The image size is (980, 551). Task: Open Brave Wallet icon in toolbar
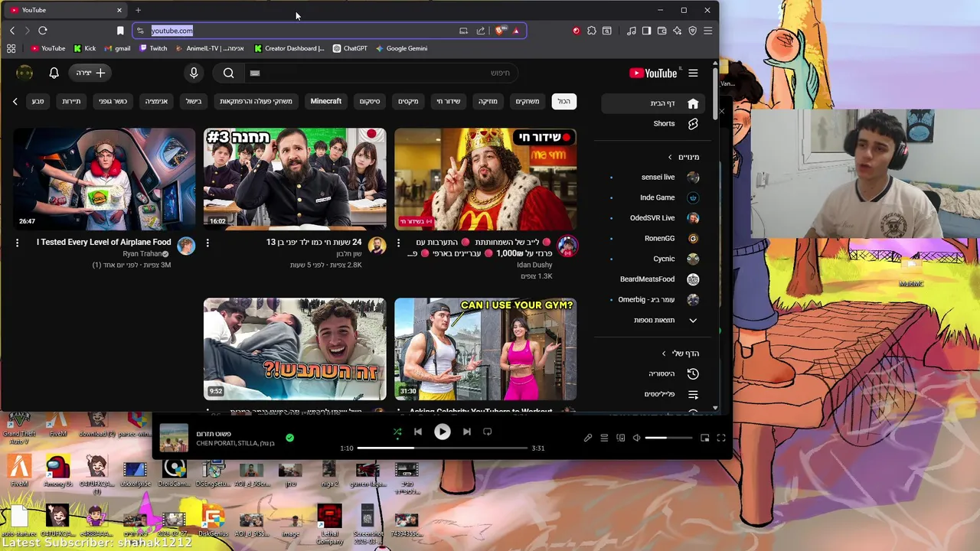(x=662, y=31)
